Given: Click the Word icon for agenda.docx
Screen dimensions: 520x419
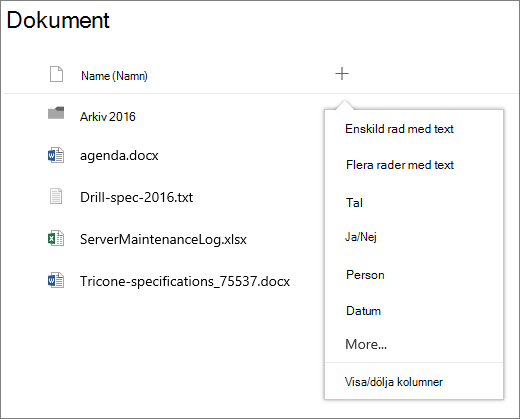Looking at the screenshot, I should click(x=56, y=155).
